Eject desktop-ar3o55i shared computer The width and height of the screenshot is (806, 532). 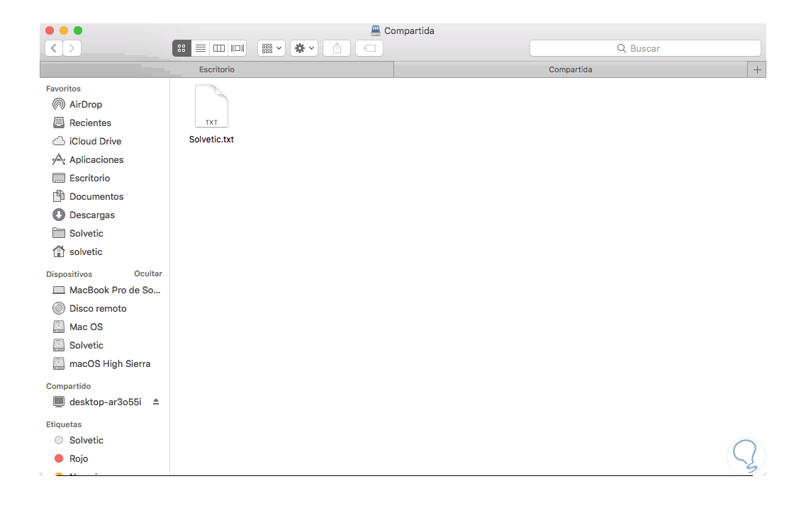pos(156,402)
